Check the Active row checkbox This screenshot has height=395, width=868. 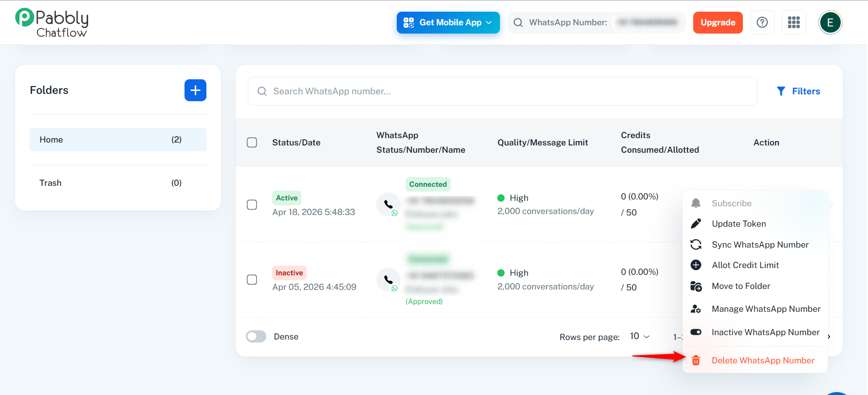[252, 205]
